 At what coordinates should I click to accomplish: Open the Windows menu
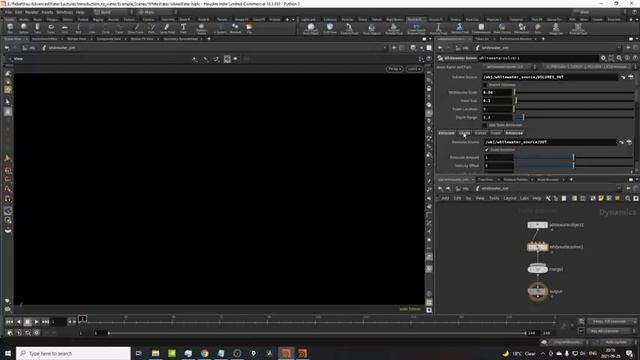coord(64,12)
